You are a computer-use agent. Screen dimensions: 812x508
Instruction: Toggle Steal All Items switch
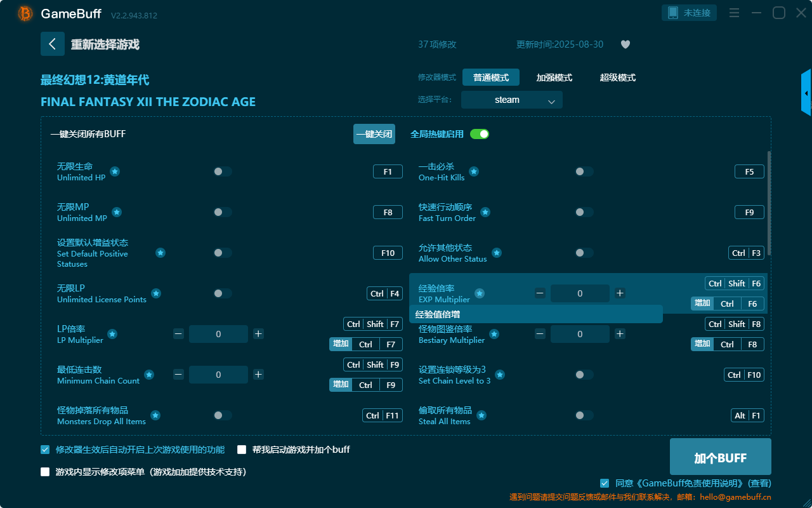tap(584, 415)
